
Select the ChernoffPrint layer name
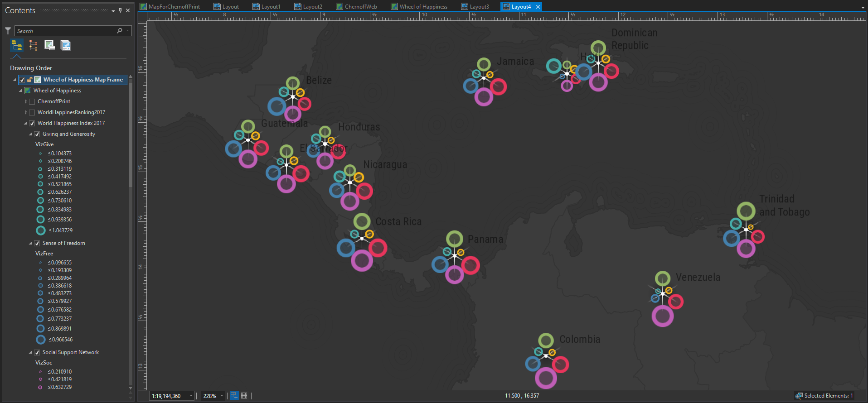[54, 101]
